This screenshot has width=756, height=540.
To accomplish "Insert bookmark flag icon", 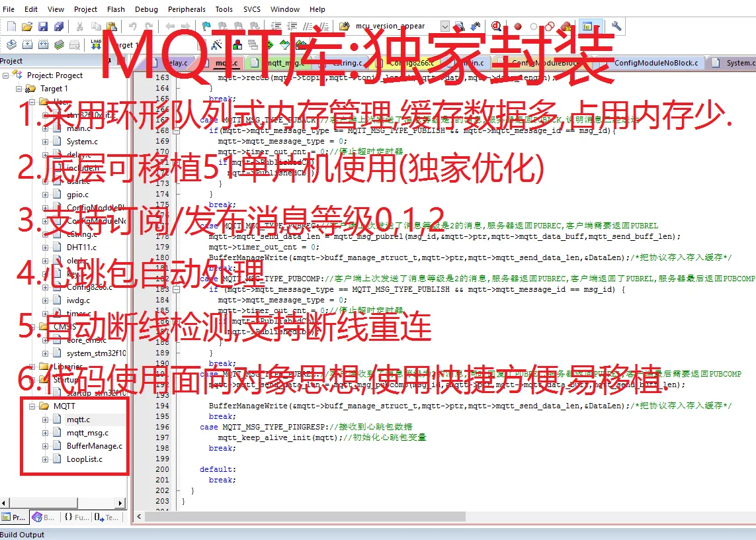I will coord(206,26).
